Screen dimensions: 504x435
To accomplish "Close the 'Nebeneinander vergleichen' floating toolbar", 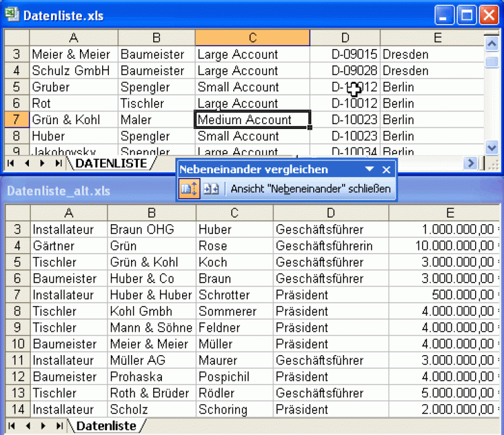I will point(386,169).
